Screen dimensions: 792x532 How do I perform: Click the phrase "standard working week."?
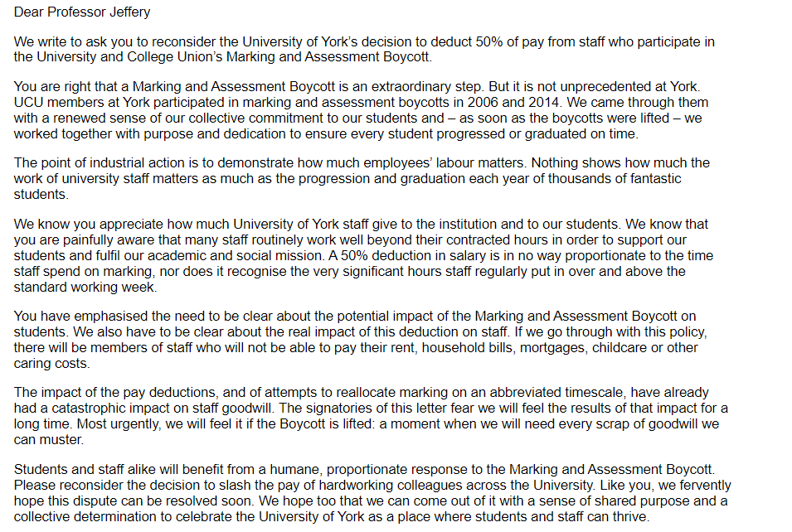(x=85, y=288)
